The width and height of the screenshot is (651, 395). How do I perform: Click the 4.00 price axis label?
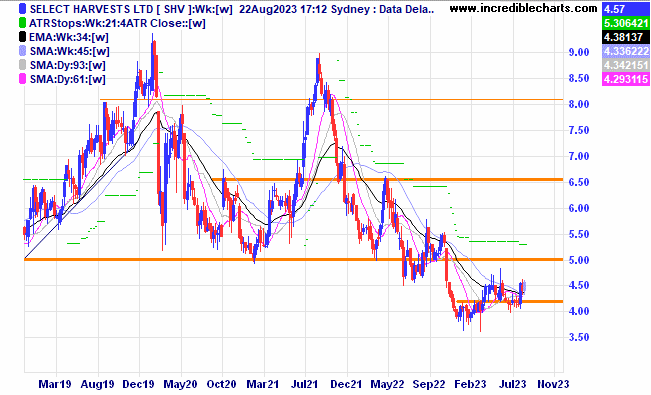(x=579, y=311)
